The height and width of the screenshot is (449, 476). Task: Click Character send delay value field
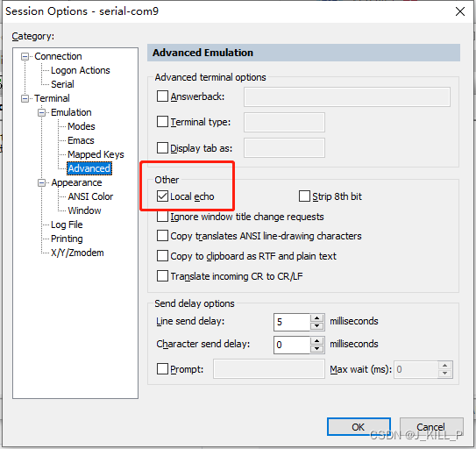click(292, 345)
